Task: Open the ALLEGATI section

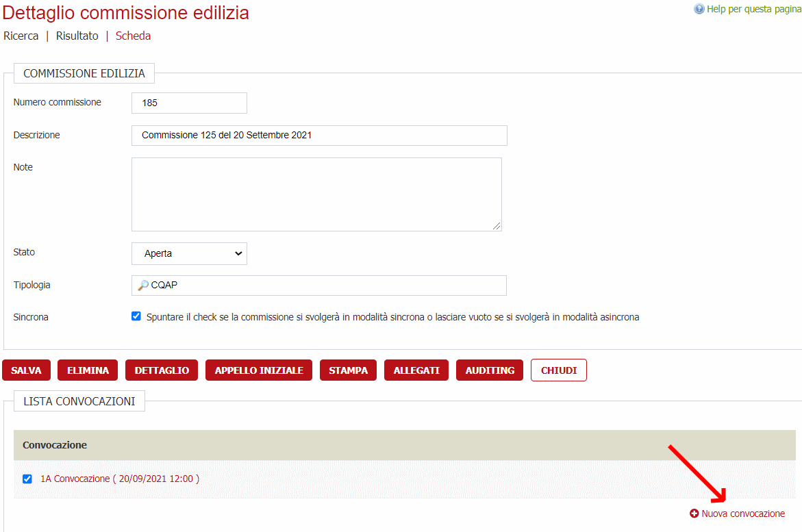Action: [416, 370]
